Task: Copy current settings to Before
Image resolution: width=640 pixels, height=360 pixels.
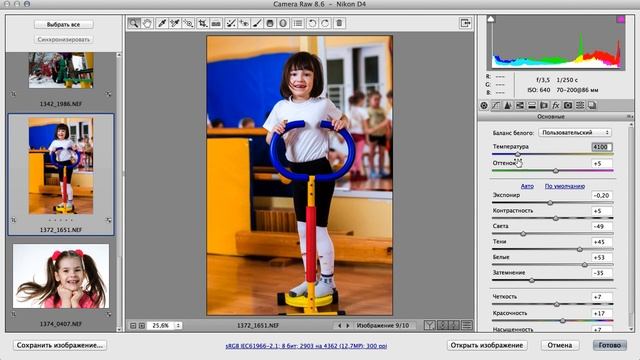Action: [x=454, y=325]
